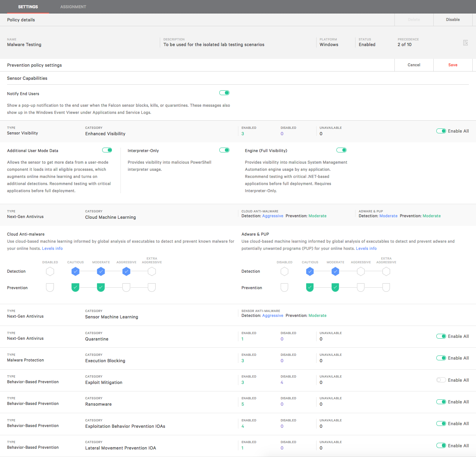This screenshot has height=457, width=476.
Task: Click the greyed Delete button
Action: pyautogui.click(x=414, y=19)
